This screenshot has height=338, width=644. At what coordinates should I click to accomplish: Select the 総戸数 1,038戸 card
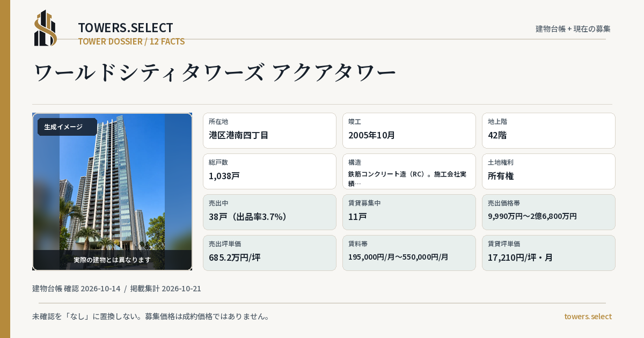pos(269,171)
